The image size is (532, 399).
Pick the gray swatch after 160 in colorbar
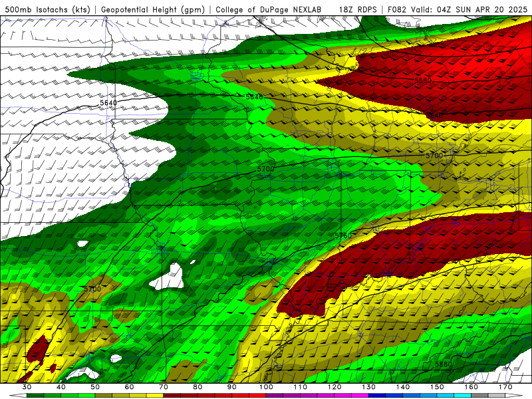480,396
